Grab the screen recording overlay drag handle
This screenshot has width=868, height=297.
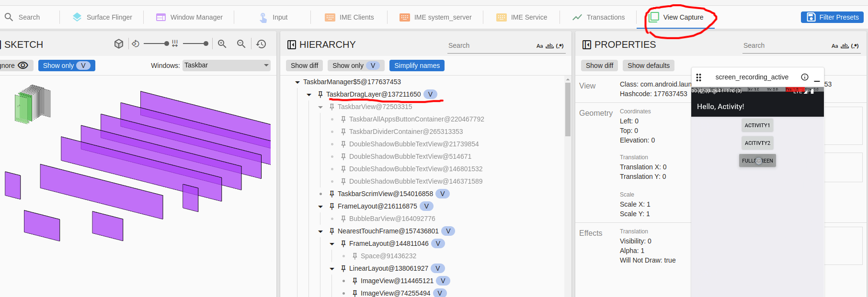(698, 77)
